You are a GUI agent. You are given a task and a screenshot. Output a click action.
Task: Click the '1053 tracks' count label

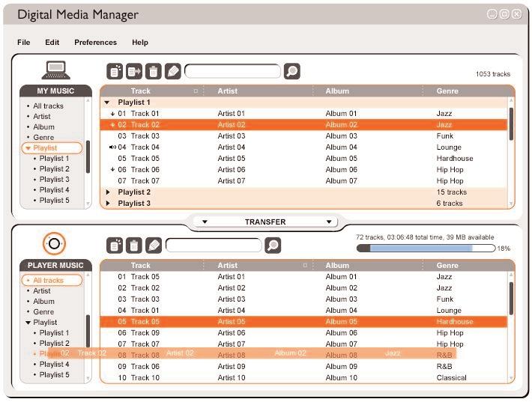click(x=493, y=74)
